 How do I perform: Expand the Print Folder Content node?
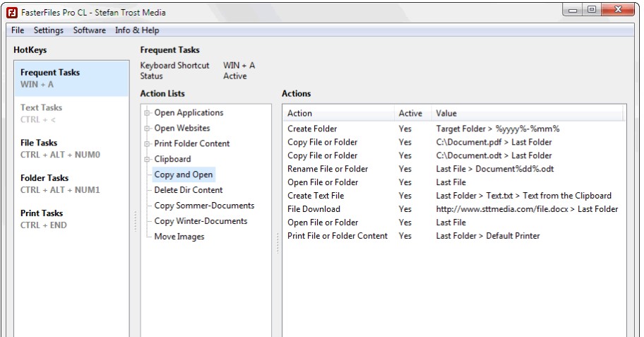pos(148,144)
